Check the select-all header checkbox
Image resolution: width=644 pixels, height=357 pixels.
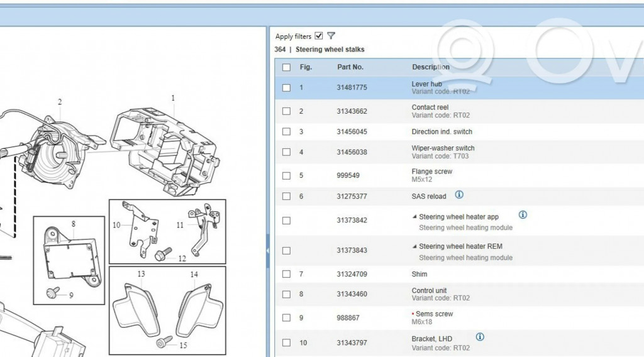click(287, 67)
